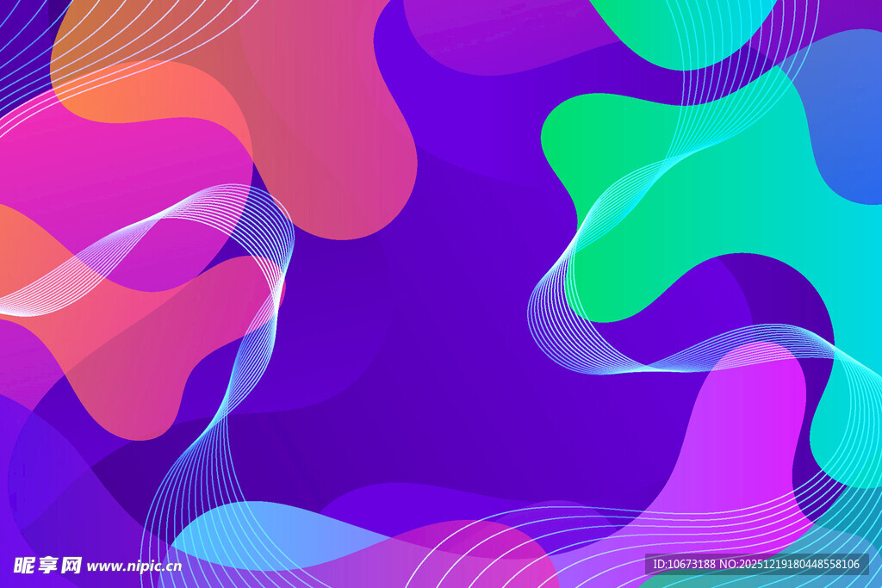The width and height of the screenshot is (882, 588).
Task: Open the www.nipic.cn watermark link
Action: pyautogui.click(x=134, y=566)
